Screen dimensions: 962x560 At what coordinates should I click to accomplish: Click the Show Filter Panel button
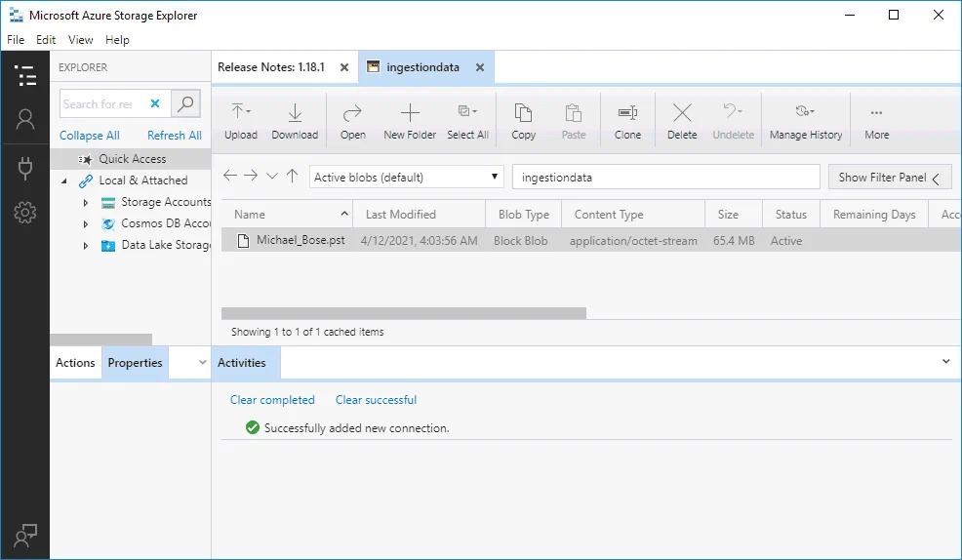(x=888, y=178)
